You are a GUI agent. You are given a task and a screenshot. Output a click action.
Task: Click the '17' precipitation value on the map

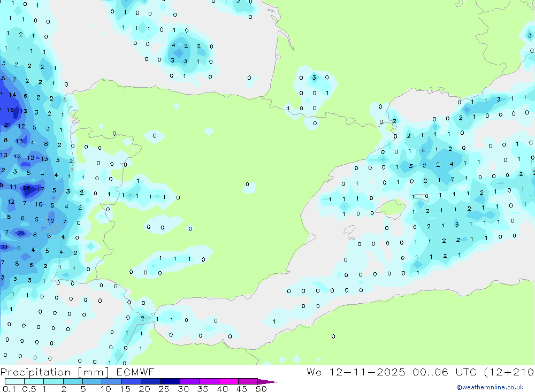pos(40,189)
